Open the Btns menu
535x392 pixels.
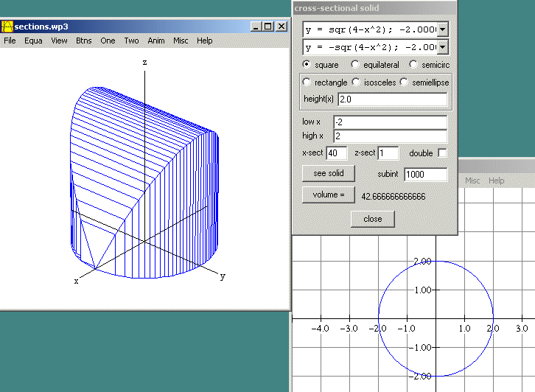coord(84,41)
